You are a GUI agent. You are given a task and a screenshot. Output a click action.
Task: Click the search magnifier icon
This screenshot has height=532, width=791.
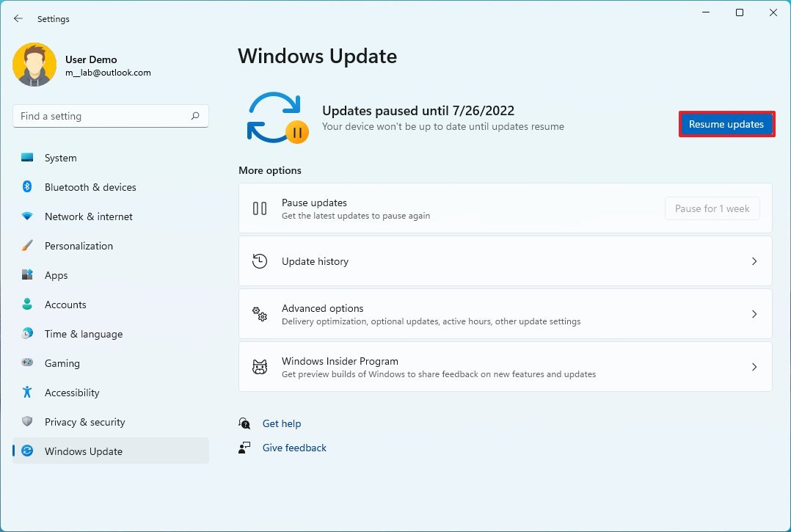195,116
